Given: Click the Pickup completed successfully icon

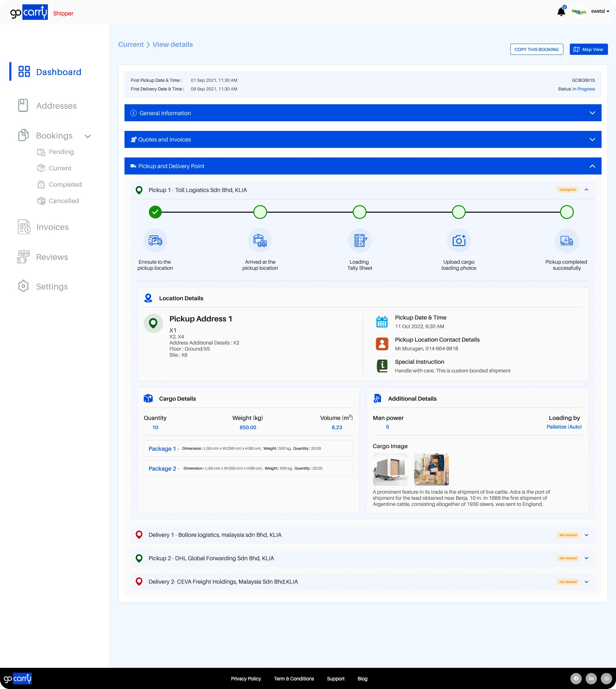Looking at the screenshot, I should tap(566, 241).
